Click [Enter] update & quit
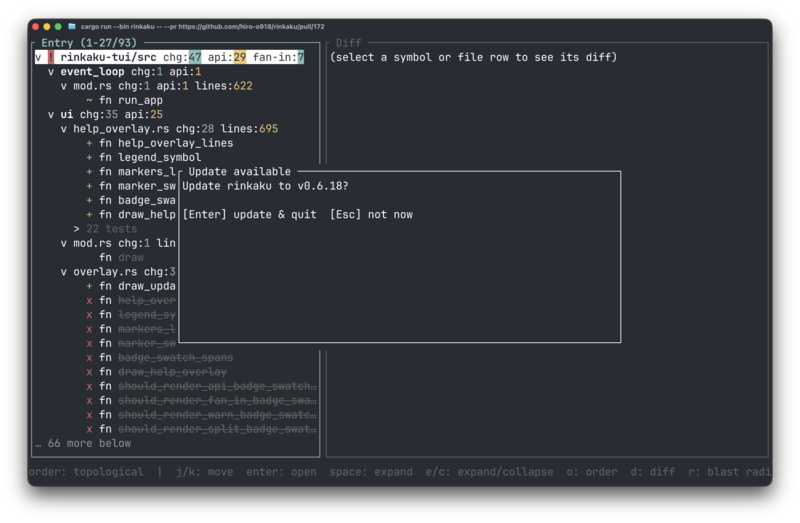Screen dimensions: 800x523 click(249, 214)
